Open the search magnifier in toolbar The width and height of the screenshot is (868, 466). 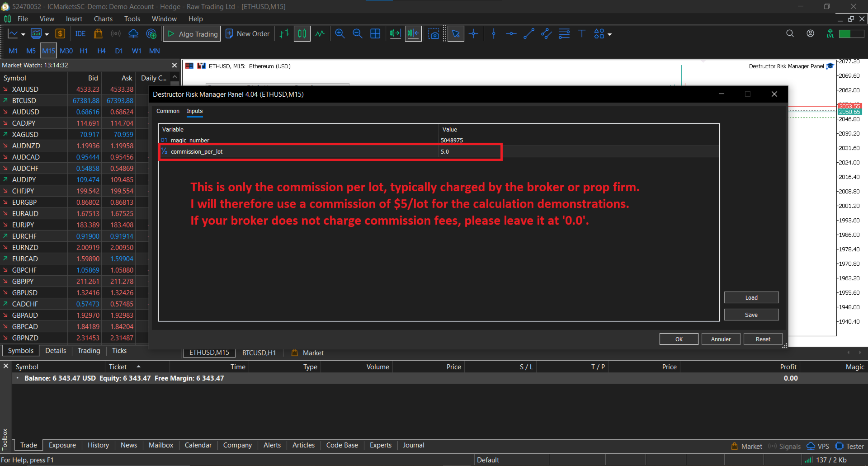pos(790,33)
